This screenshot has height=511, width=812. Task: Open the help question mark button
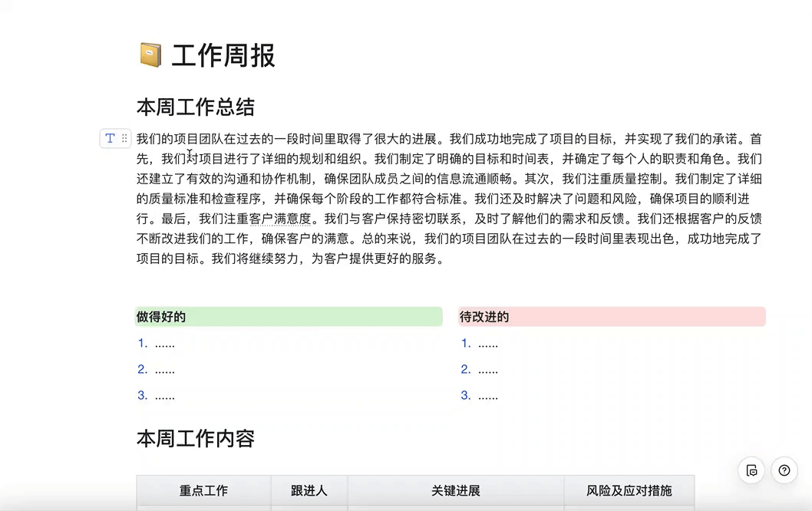click(784, 470)
